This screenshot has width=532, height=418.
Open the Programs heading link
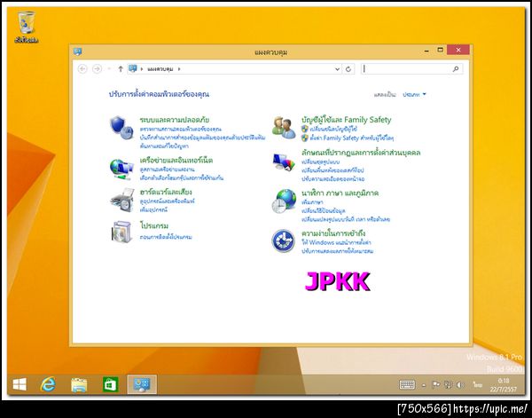pos(154,225)
